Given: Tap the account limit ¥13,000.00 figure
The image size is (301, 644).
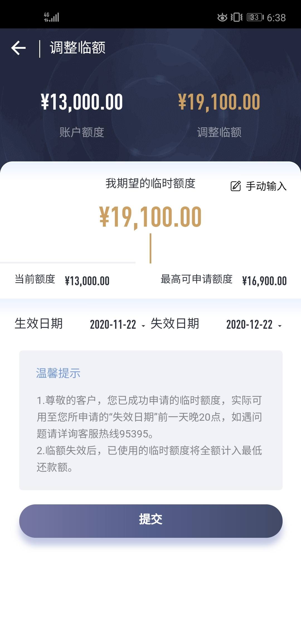Looking at the screenshot, I should (82, 102).
